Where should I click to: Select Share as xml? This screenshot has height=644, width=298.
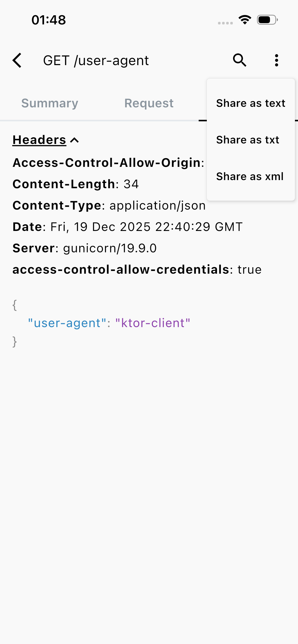coord(250,176)
